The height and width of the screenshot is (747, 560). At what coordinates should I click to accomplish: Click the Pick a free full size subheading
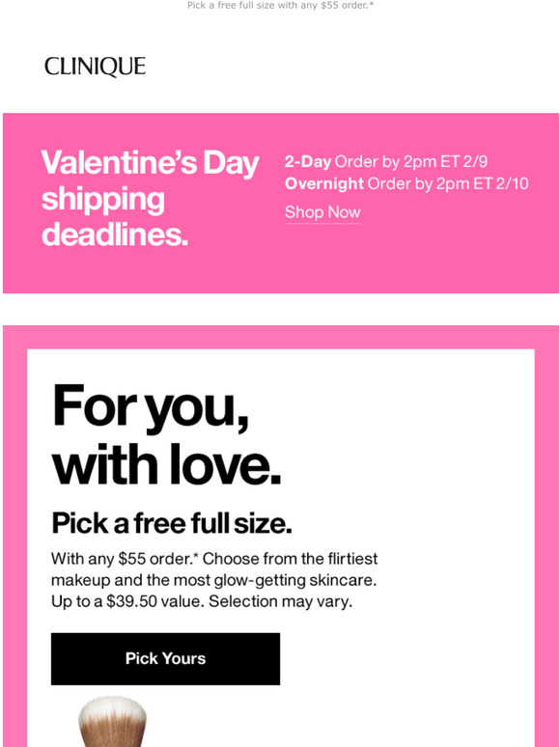(172, 523)
